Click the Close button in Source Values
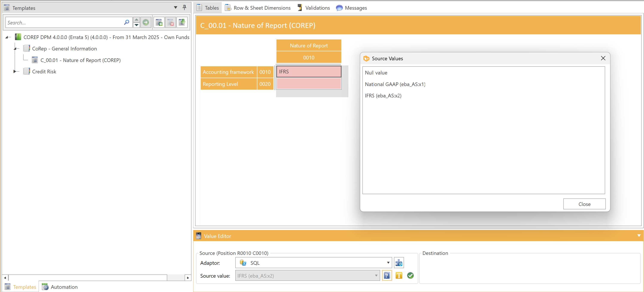644x292 pixels. 584,204
